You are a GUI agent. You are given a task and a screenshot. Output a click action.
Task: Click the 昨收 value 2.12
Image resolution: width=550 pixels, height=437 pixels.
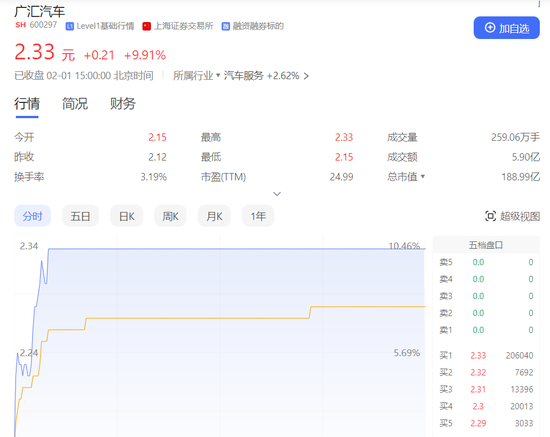point(157,157)
